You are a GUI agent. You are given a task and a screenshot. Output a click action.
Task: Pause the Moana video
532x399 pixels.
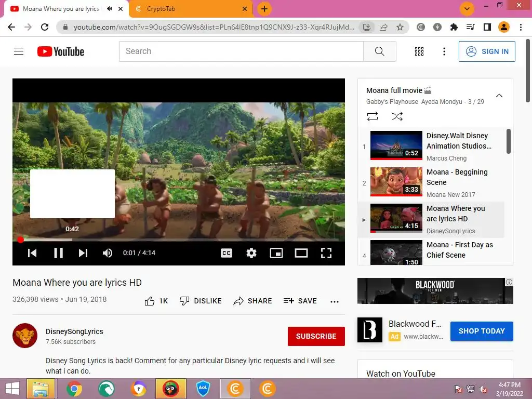tap(58, 253)
